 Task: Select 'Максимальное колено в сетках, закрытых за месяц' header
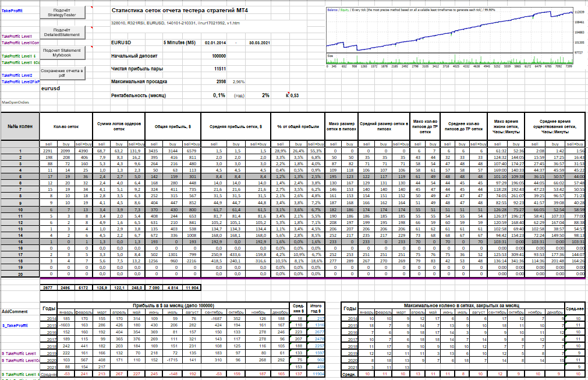coord(462,306)
